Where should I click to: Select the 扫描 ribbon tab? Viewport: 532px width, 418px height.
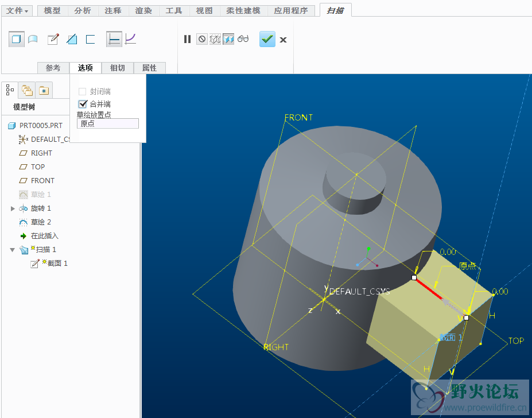tap(335, 10)
